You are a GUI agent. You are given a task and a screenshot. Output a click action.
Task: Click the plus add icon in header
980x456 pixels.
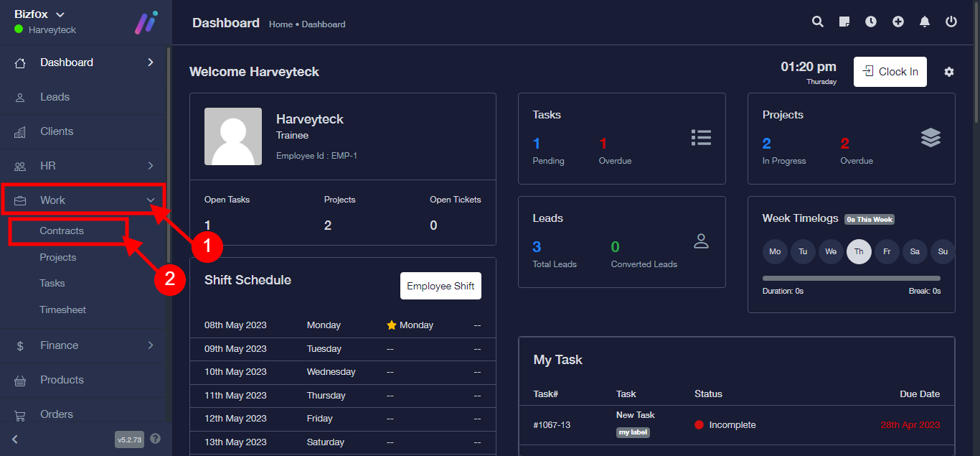coord(898,22)
